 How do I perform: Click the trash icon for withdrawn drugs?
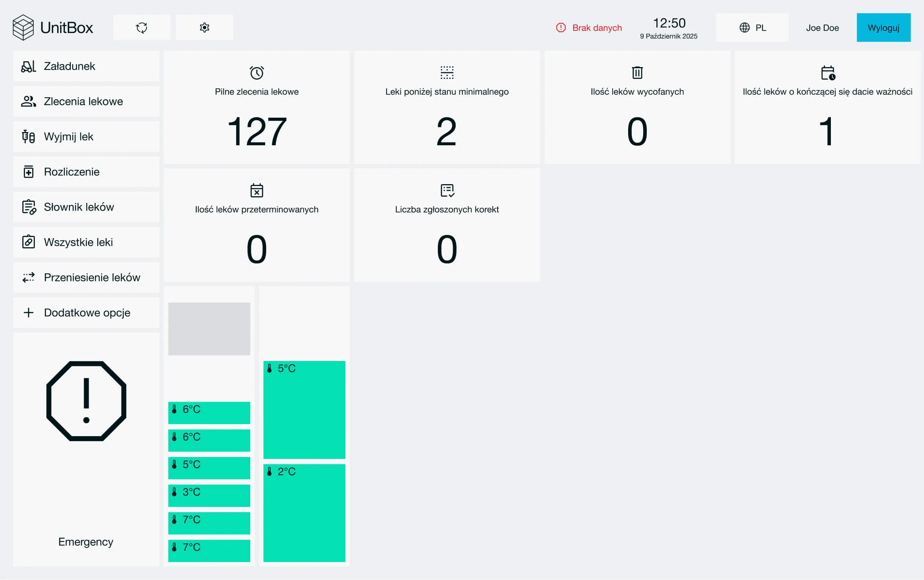[x=637, y=73]
